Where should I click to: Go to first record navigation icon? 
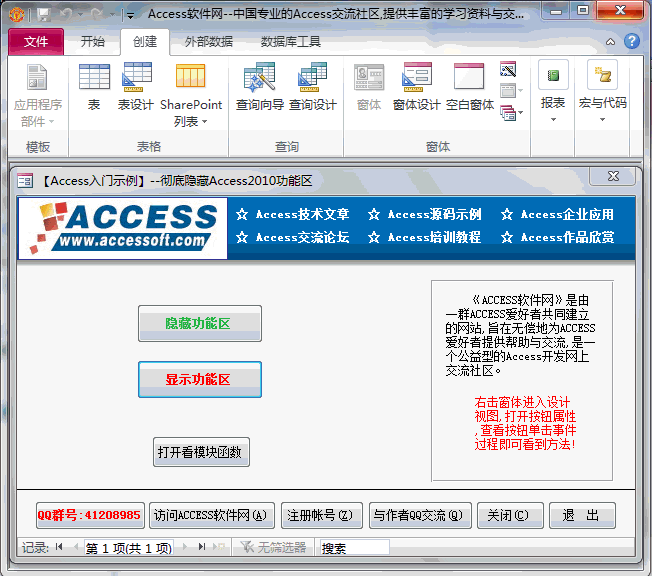point(59,547)
